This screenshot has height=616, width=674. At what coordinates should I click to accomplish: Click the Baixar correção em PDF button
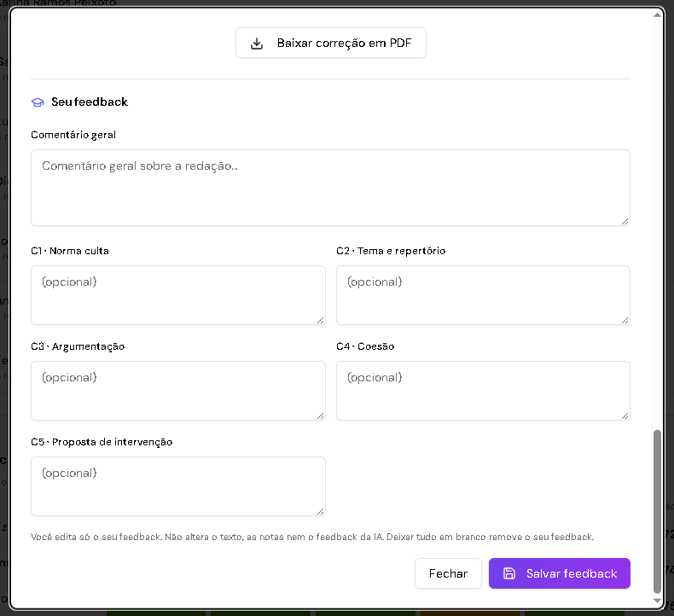tap(330, 43)
